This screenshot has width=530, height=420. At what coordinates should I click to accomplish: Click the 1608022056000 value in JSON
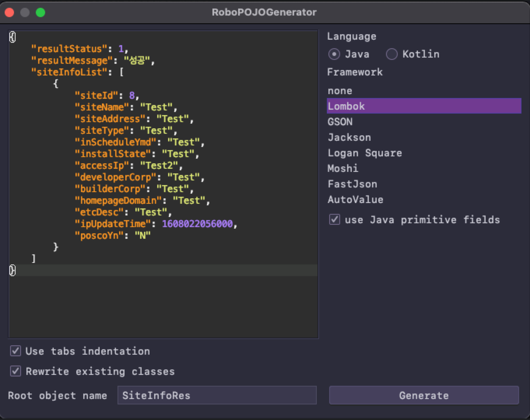point(197,224)
